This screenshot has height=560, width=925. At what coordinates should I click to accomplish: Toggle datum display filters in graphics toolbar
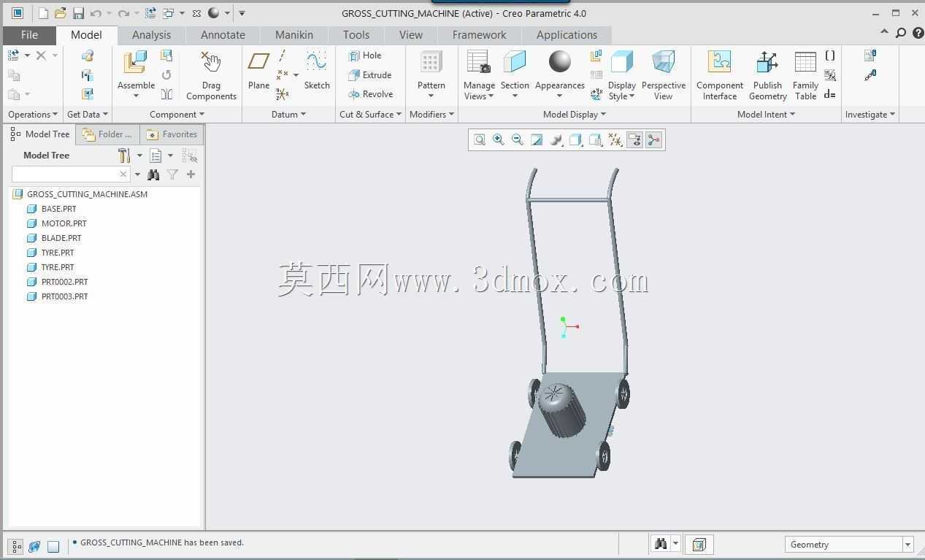pos(615,139)
